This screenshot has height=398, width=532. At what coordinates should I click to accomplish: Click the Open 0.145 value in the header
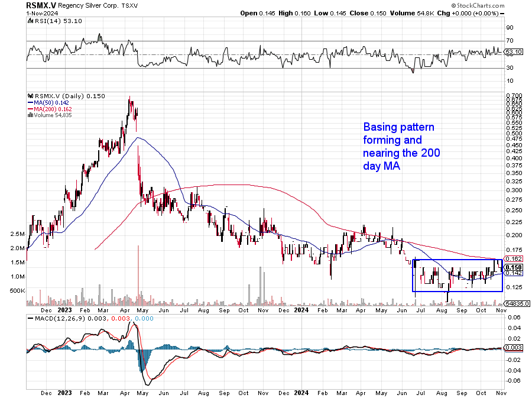tap(258, 13)
